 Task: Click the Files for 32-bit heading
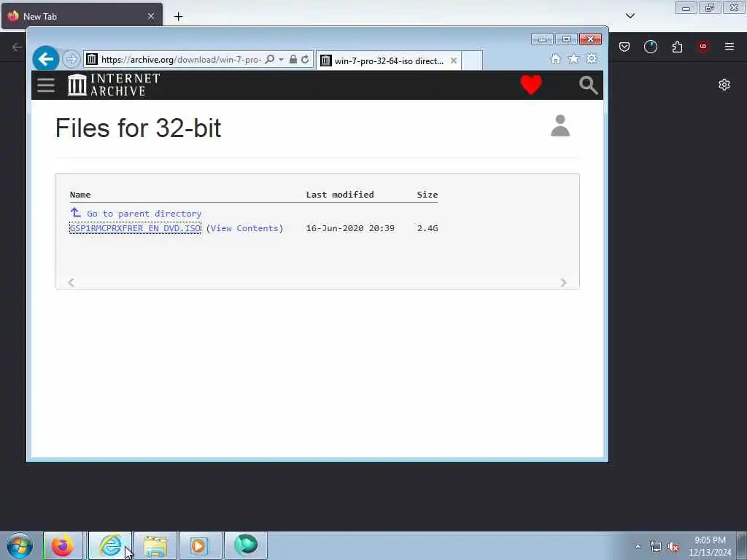click(138, 128)
